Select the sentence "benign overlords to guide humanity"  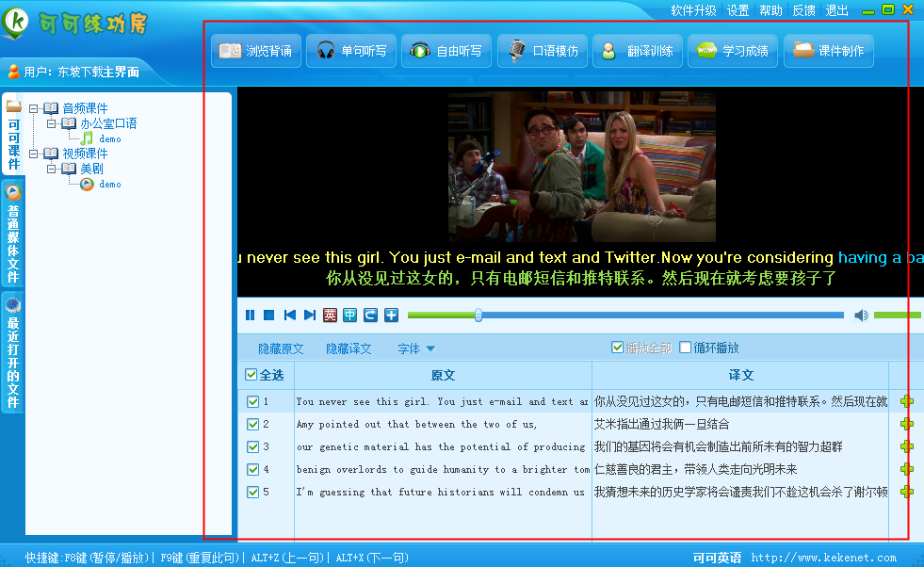tap(443, 470)
